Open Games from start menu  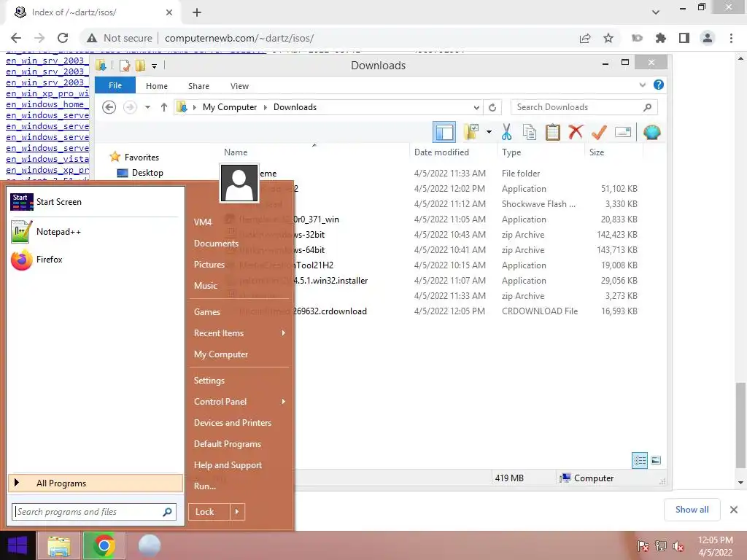[x=206, y=312]
